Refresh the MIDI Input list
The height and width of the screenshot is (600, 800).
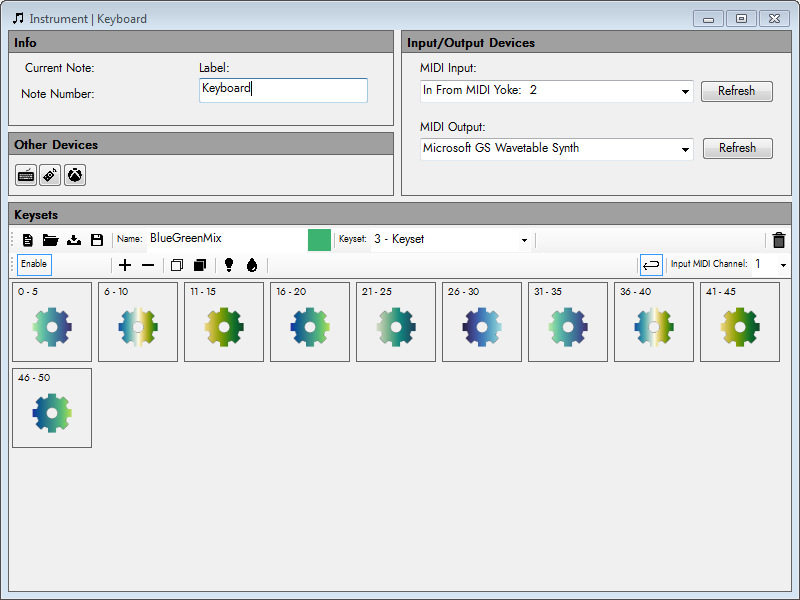(736, 91)
